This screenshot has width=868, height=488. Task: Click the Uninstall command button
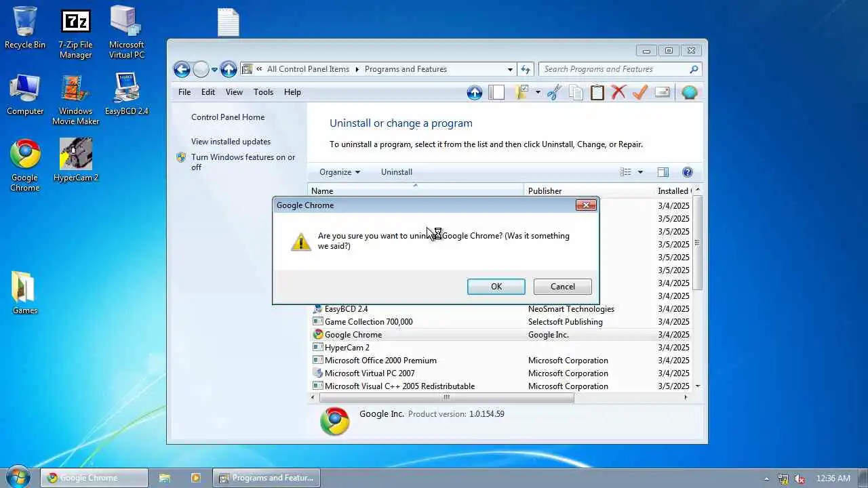397,172
